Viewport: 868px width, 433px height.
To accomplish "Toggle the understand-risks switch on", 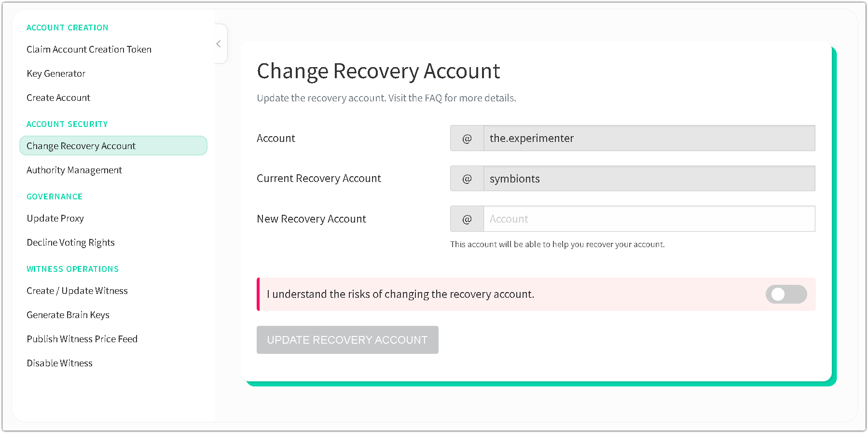I will tap(785, 294).
